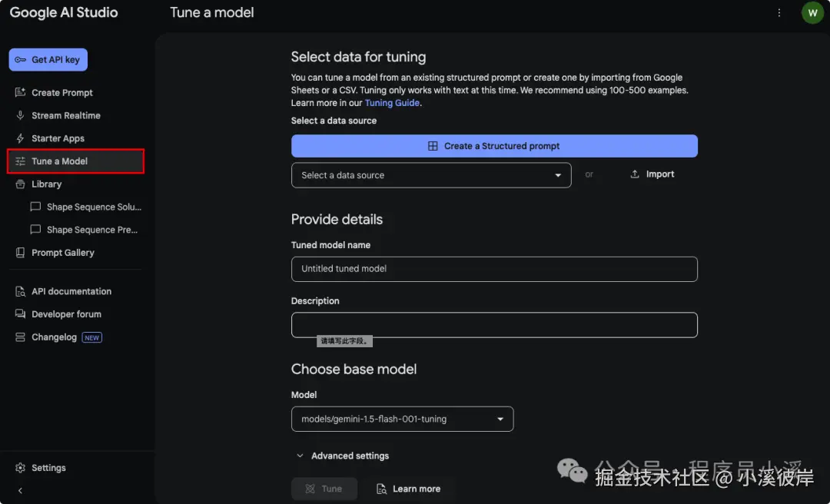This screenshot has height=504, width=830.
Task: Click the key icon on Get API key
Action: pos(21,60)
